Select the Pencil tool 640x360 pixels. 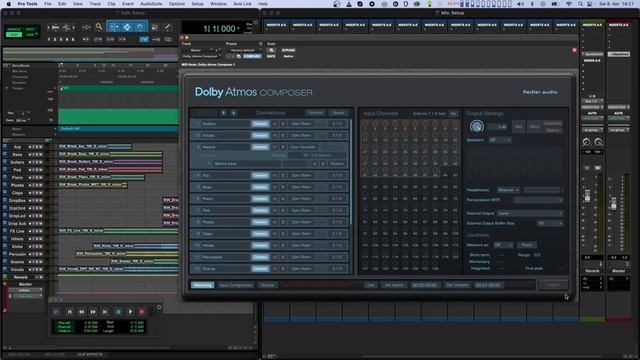click(167, 27)
